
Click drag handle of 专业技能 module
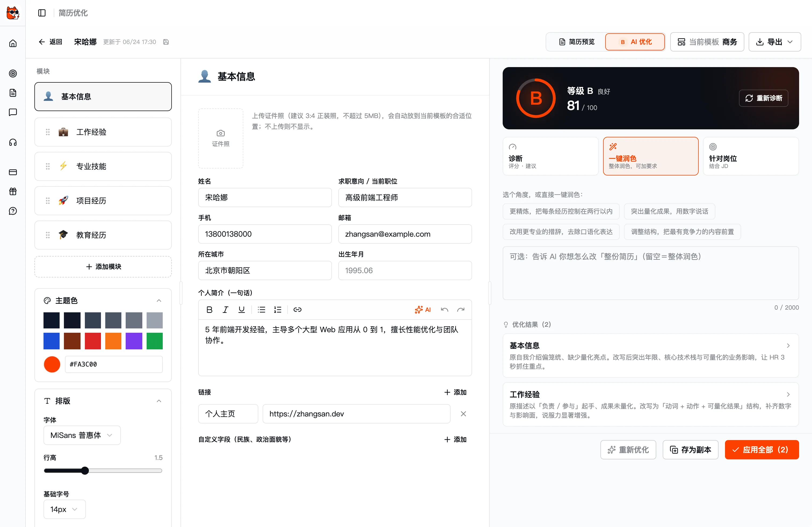click(x=48, y=166)
